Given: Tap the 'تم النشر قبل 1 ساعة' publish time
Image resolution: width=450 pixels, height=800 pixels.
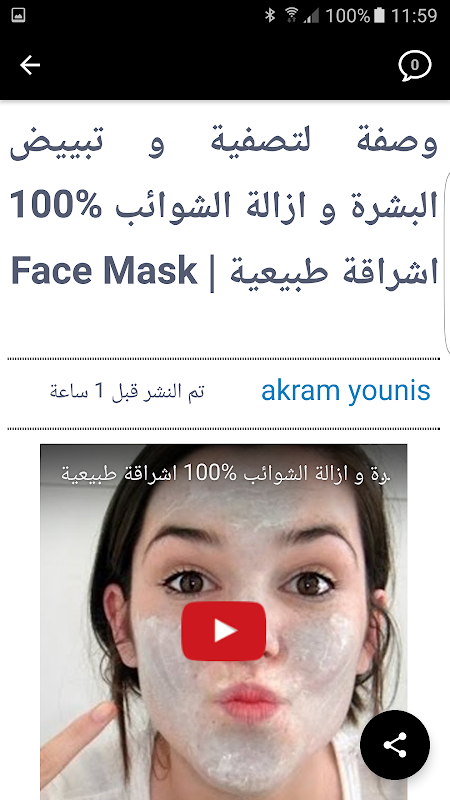Looking at the screenshot, I should click(x=127, y=391).
